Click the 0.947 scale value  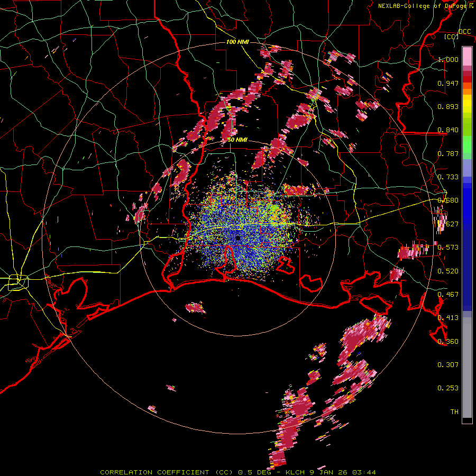click(x=448, y=83)
